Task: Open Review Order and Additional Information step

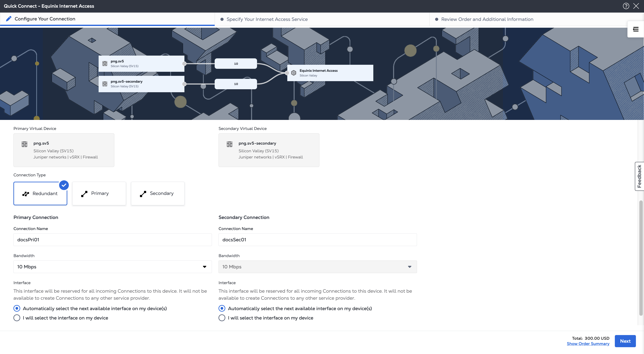Action: point(487,19)
